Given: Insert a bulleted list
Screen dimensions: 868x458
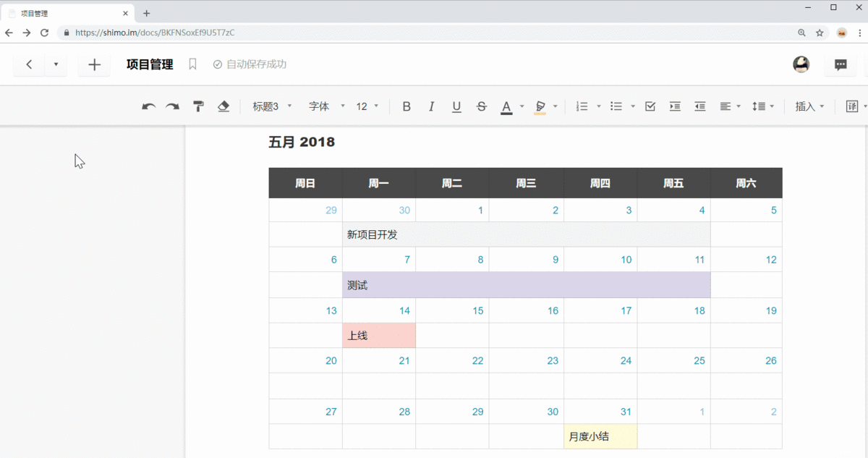Looking at the screenshot, I should point(616,106).
